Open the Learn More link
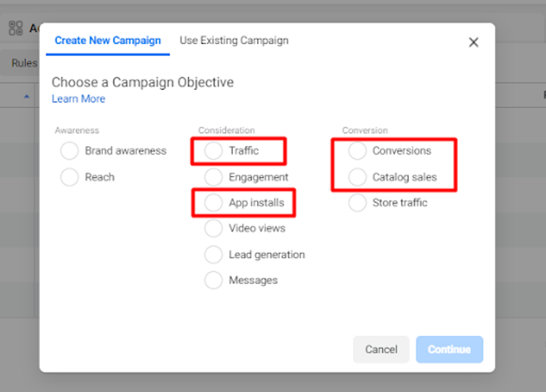The image size is (546, 392). point(78,99)
